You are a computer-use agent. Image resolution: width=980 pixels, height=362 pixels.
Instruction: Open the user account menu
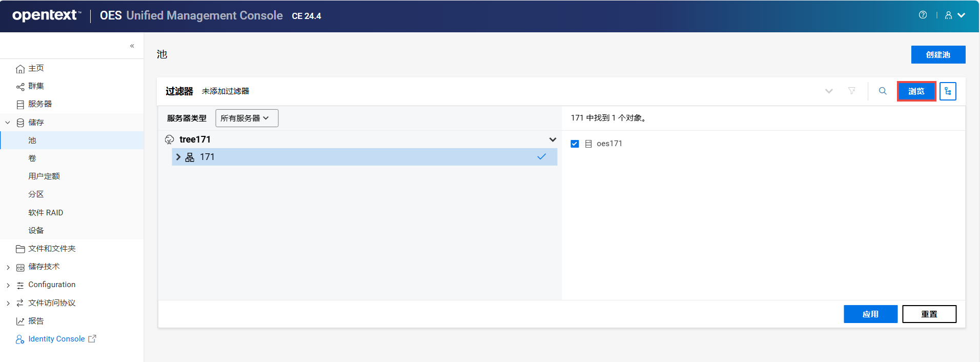pyautogui.click(x=954, y=15)
